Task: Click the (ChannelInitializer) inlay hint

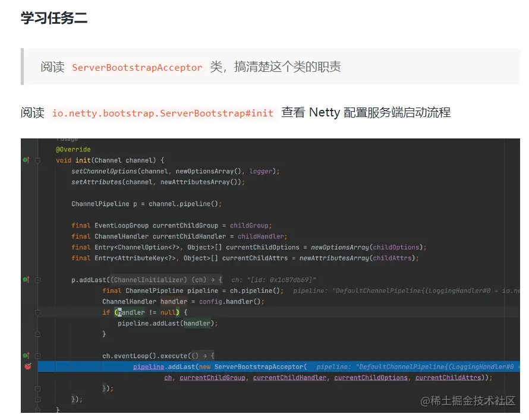Action: [x=149, y=280]
